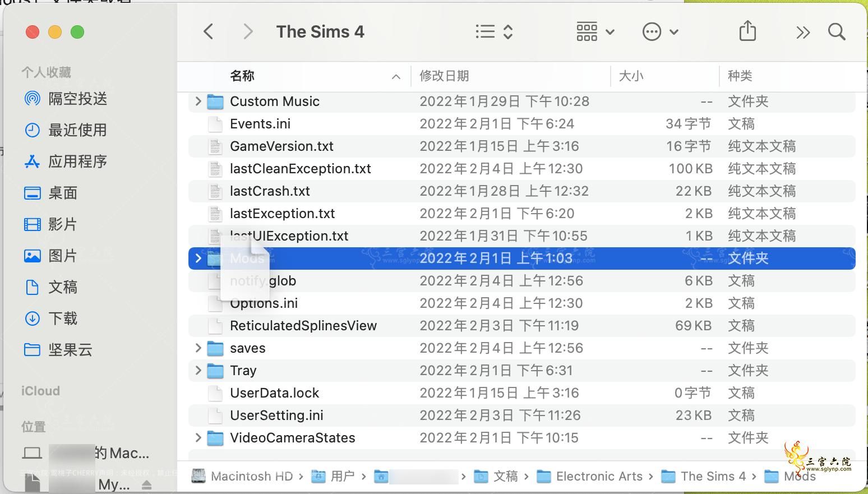This screenshot has height=494, width=868.
Task: Click the 34 字节 size of Events.ini
Action: coord(688,124)
